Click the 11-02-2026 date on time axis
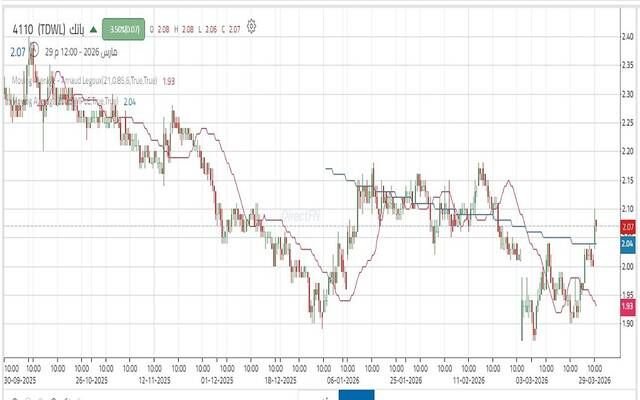The width and height of the screenshot is (640, 400). (467, 380)
